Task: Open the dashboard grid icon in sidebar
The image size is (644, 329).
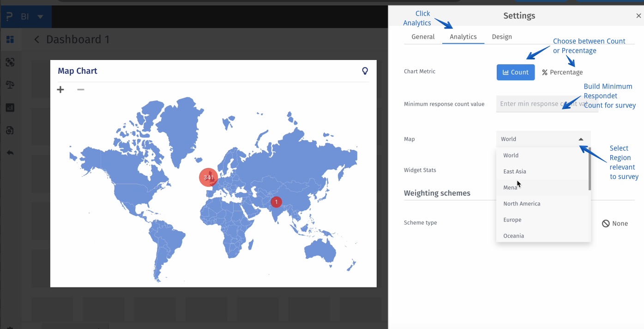Action: click(10, 40)
